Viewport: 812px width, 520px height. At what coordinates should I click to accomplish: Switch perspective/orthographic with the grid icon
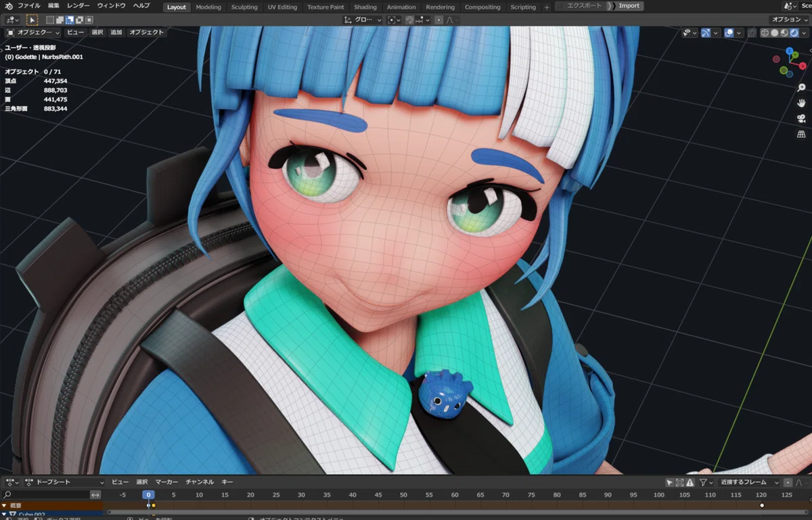(801, 134)
